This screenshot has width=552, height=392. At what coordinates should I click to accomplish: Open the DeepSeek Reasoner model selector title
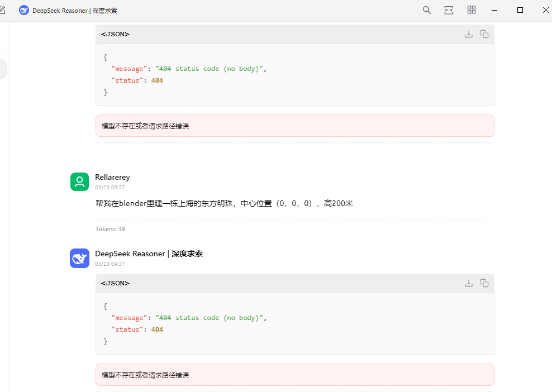[75, 11]
